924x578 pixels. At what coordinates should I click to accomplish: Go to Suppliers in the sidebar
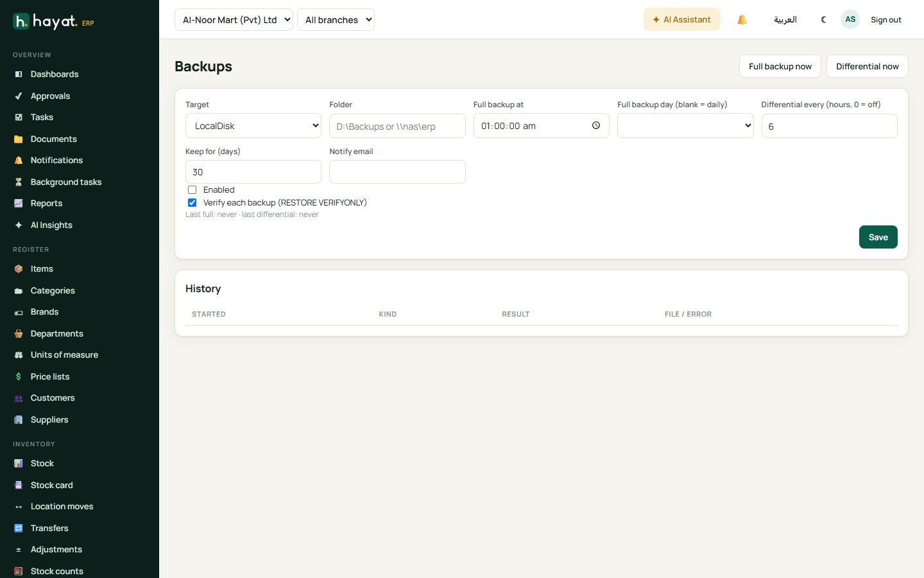pos(49,420)
